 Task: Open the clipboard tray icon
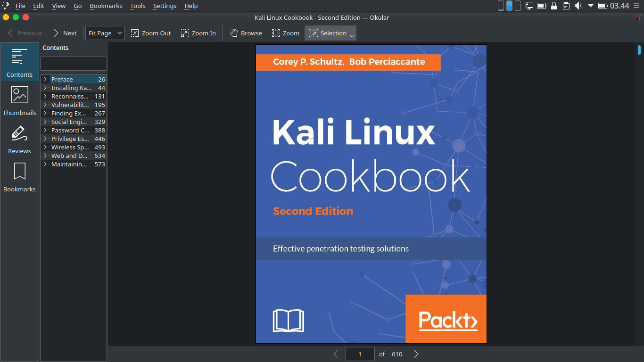566,6
